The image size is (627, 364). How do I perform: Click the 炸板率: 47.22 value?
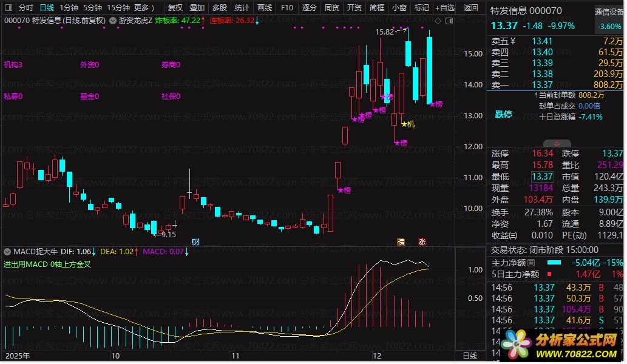[x=180, y=21]
